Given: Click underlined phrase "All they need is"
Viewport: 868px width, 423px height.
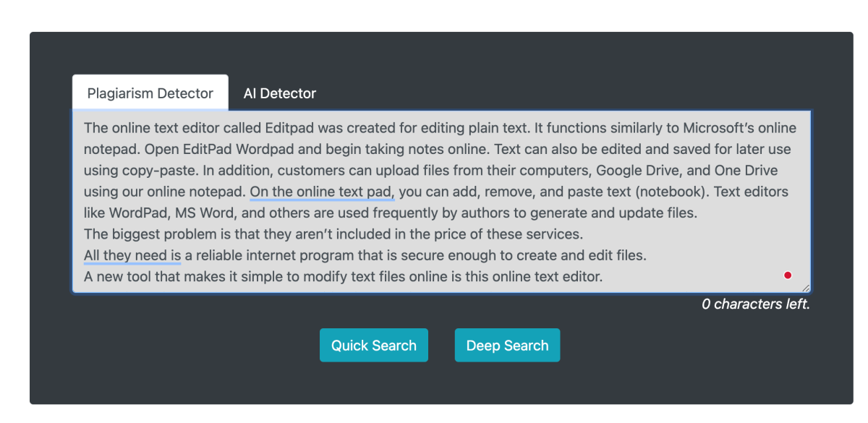Looking at the screenshot, I should tap(132, 255).
